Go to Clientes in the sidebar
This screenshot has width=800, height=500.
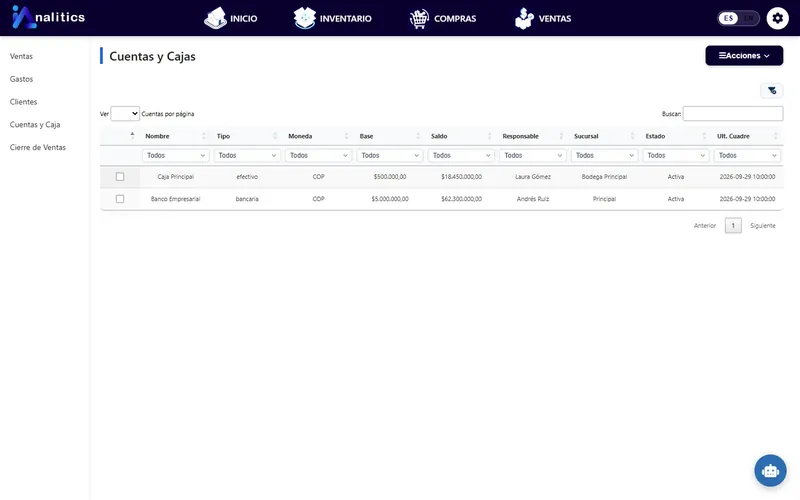23,102
